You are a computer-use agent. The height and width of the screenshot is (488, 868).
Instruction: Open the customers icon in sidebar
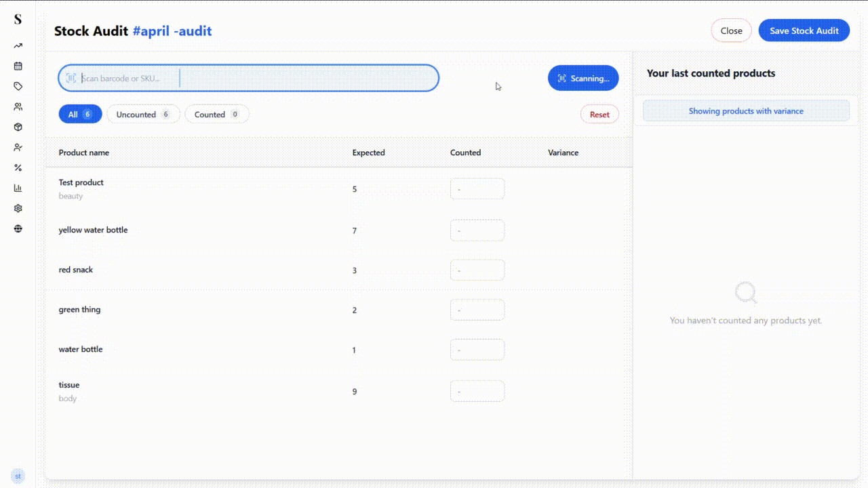[x=17, y=106]
